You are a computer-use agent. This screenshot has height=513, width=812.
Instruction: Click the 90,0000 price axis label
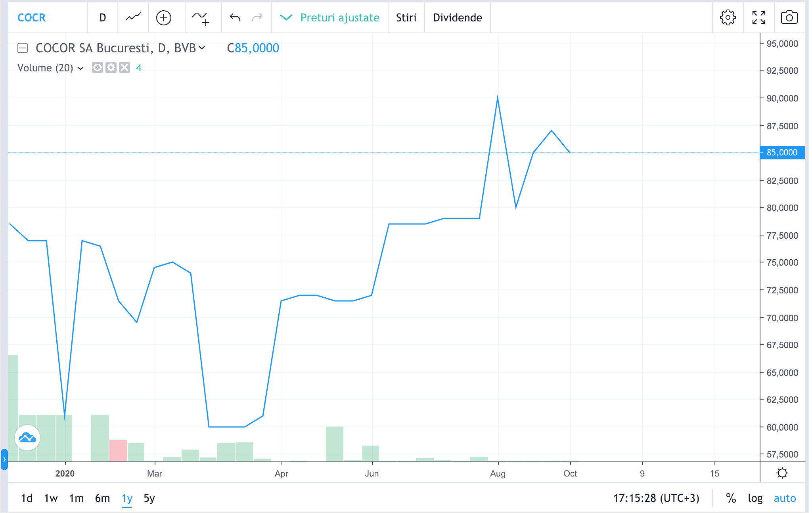[x=782, y=98]
